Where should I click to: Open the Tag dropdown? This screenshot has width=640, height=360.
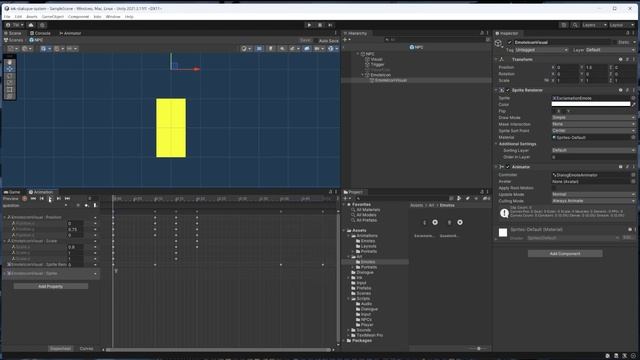coord(541,50)
